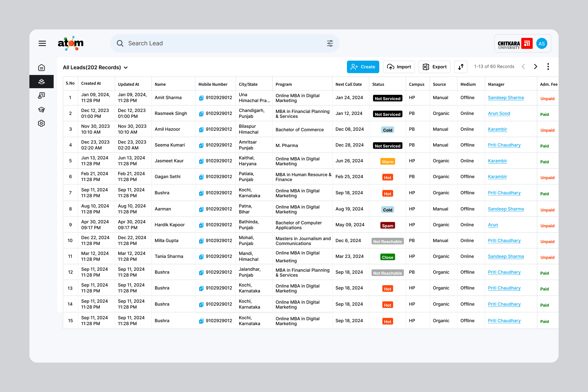
Task: Open search filter settings icon
Action: point(330,44)
